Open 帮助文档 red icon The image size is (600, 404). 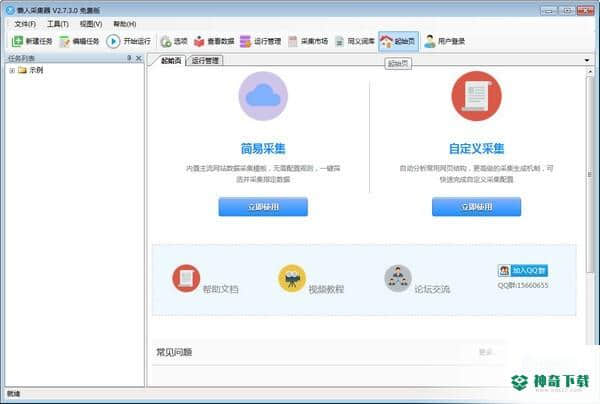click(186, 279)
